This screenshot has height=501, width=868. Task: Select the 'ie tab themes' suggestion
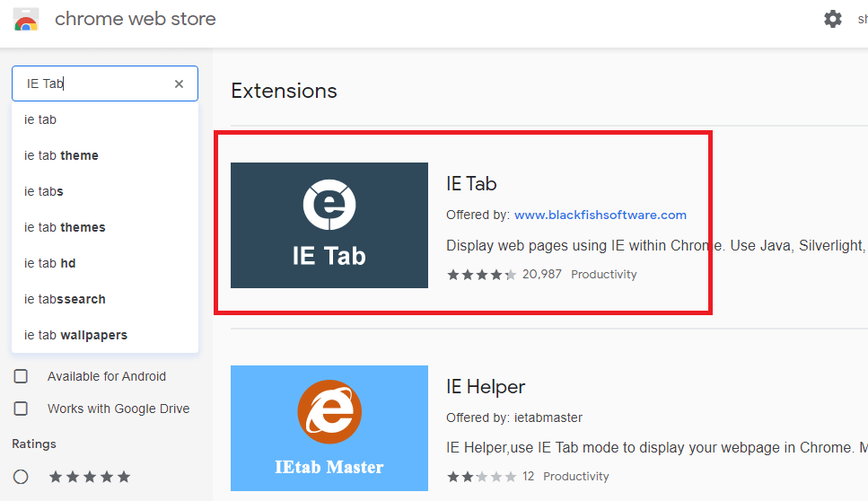pyautogui.click(x=105, y=227)
